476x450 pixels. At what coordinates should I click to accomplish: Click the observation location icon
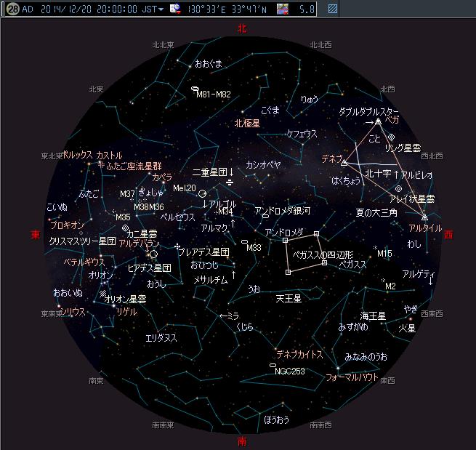176,9
